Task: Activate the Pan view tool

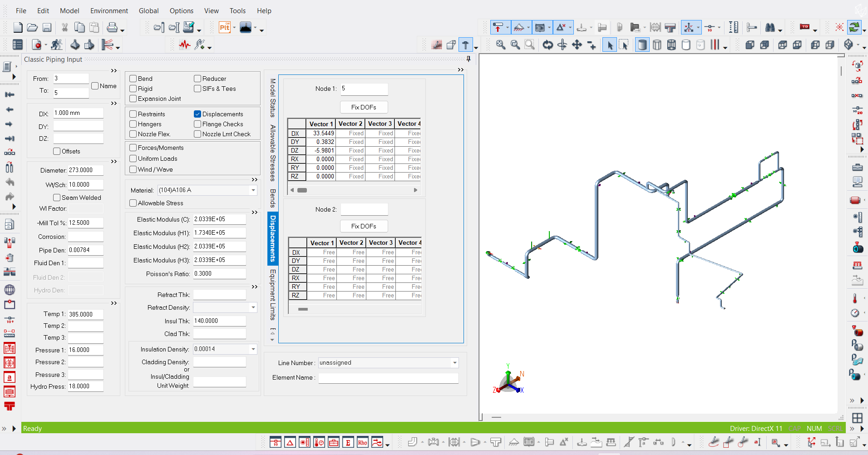Action: click(x=577, y=45)
